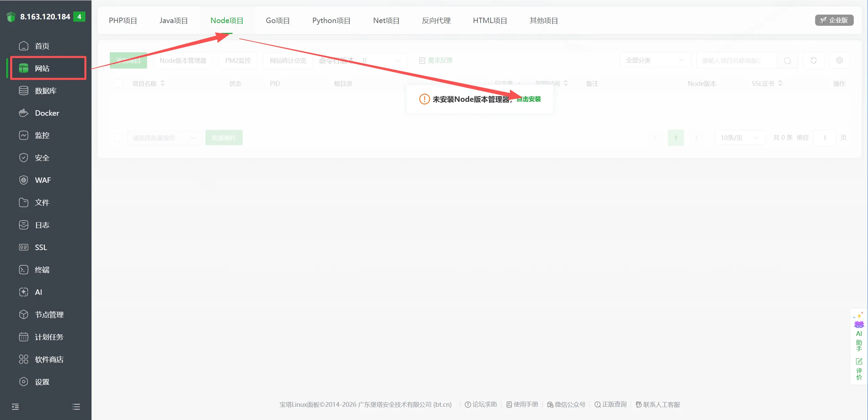The image size is (868, 420).
Task: Tick the checkbox beside 请选择批量操作
Action: [119, 138]
